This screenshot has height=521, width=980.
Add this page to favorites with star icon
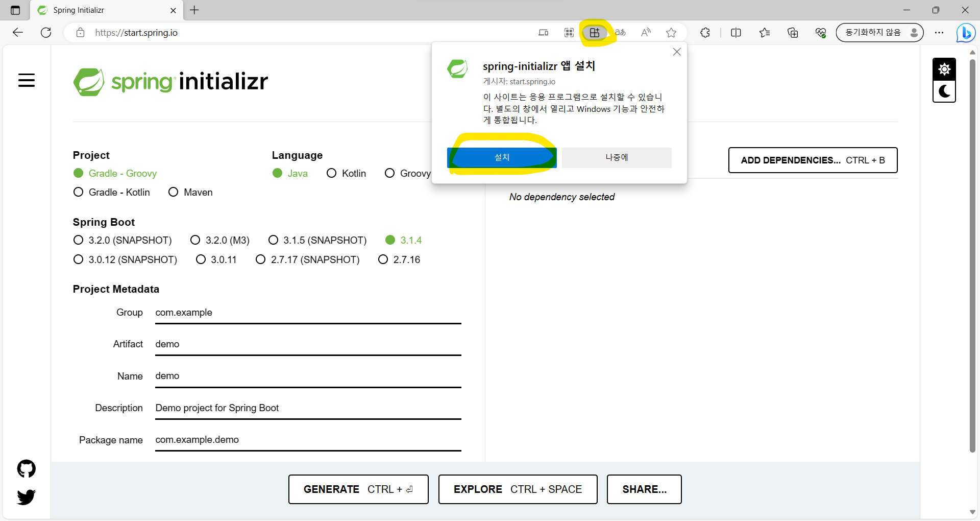click(x=671, y=33)
